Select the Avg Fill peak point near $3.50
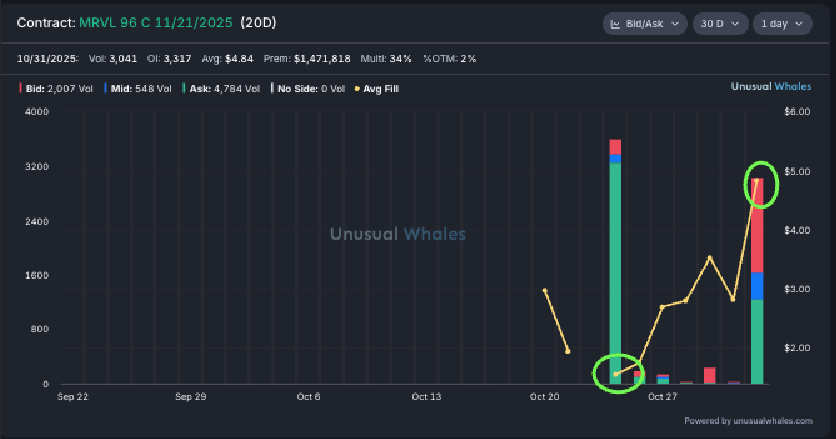The image size is (836, 439). 710,258
